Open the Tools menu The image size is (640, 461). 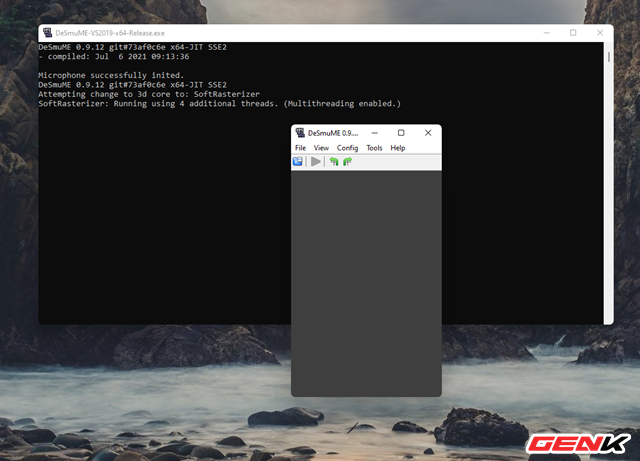pyautogui.click(x=374, y=148)
